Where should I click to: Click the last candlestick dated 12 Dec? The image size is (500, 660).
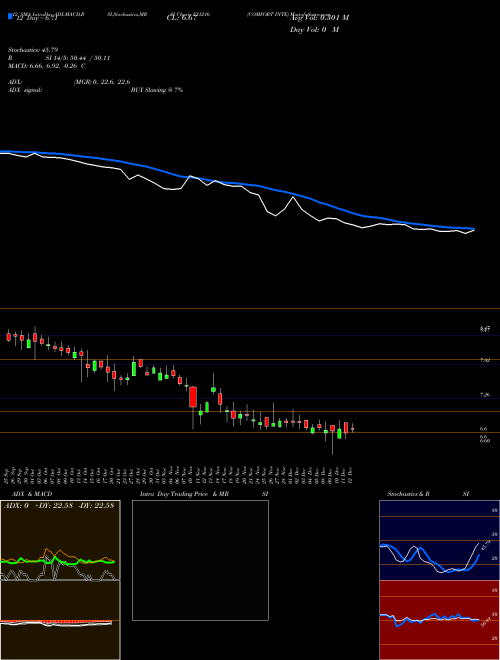coord(352,428)
